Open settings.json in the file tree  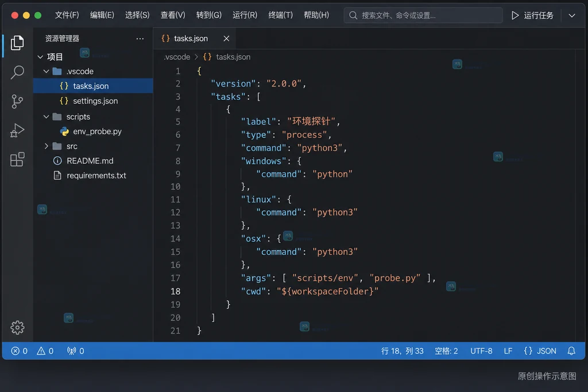click(93, 101)
